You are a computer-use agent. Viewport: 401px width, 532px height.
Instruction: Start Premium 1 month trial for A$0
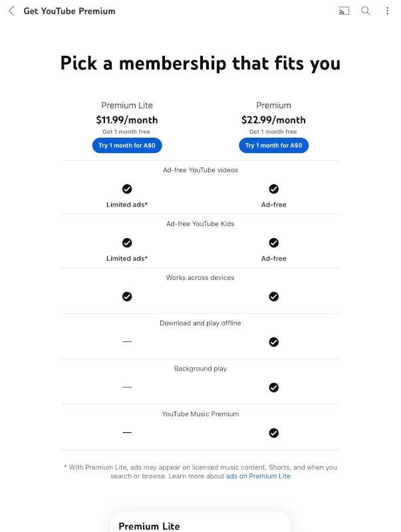[273, 145]
